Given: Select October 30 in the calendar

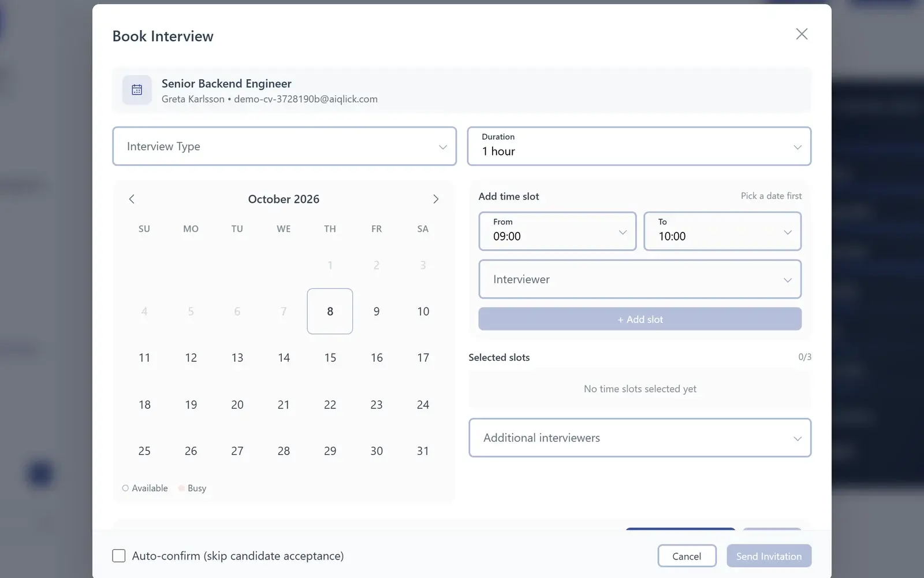Looking at the screenshot, I should click(x=377, y=451).
